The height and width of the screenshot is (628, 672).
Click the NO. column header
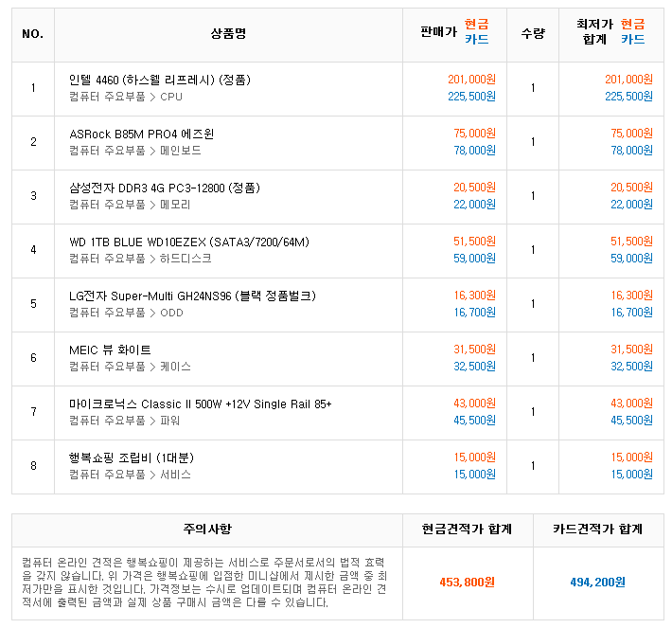[x=33, y=34]
